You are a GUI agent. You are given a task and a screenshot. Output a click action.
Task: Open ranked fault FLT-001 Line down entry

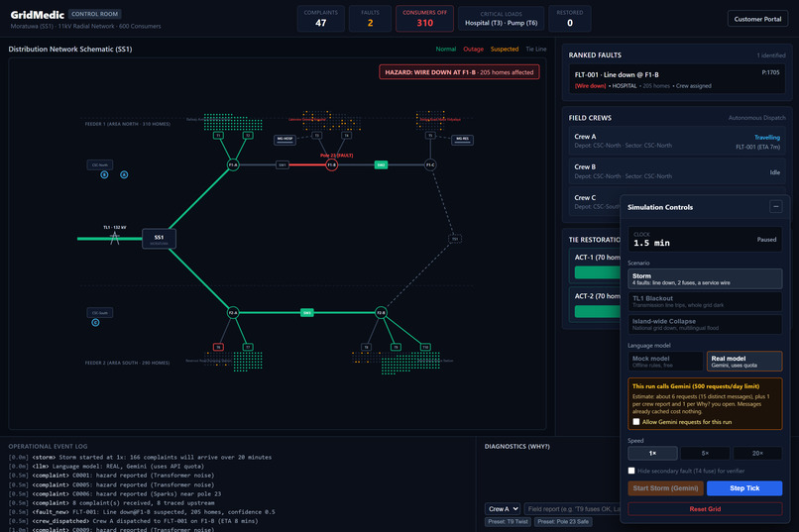[x=677, y=79]
